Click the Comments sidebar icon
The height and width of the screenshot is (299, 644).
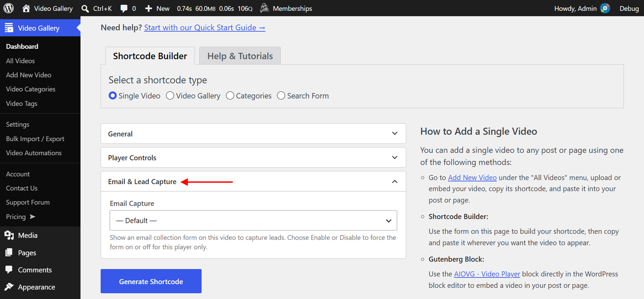9,270
